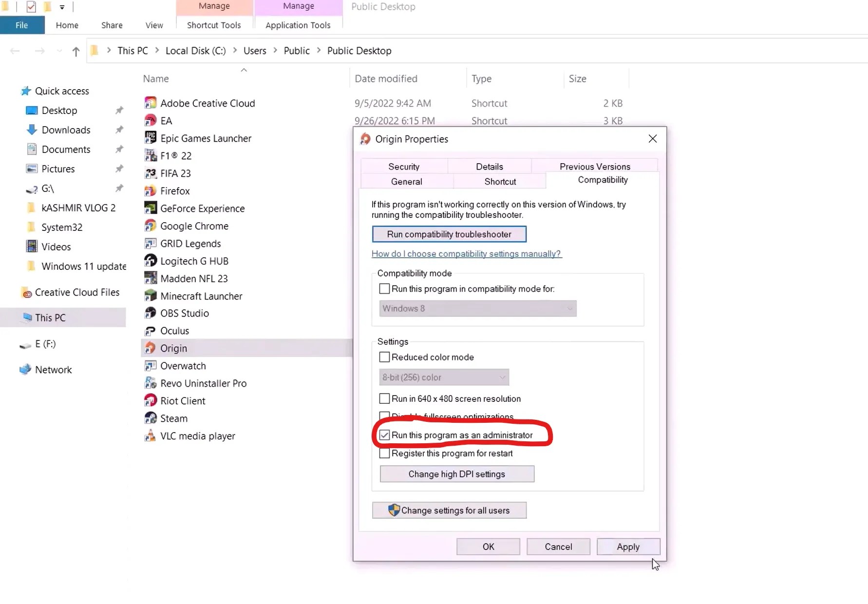
Task: Cancel the Origin Properties dialog
Action: [x=558, y=547]
